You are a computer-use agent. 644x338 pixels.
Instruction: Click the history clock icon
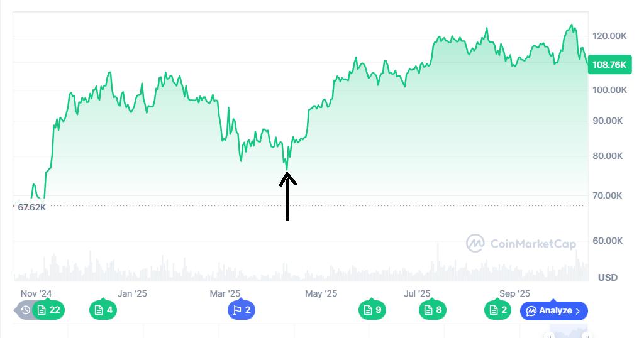coord(25,310)
